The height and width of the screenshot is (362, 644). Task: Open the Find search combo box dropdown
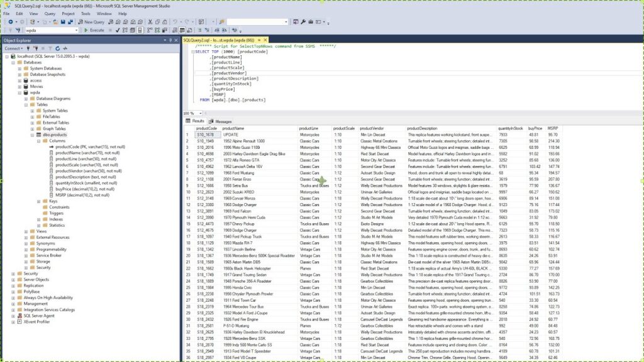coord(286,22)
